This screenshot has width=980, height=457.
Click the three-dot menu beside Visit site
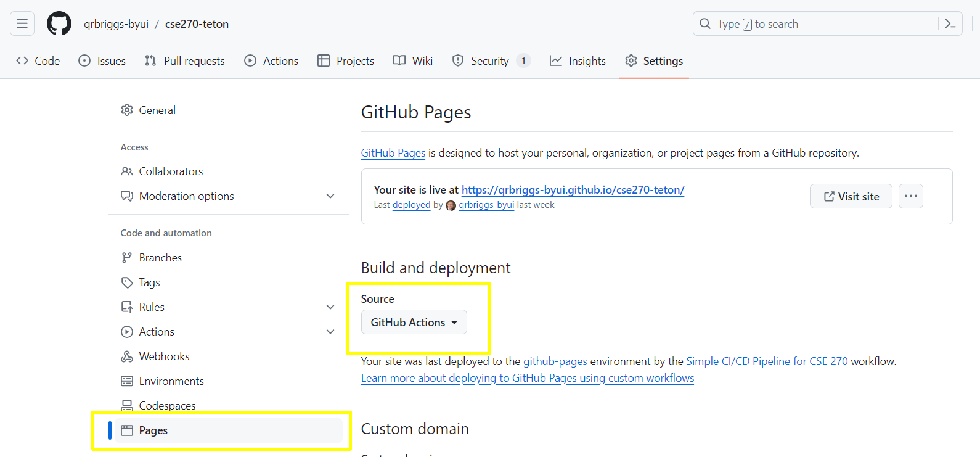pyautogui.click(x=910, y=196)
